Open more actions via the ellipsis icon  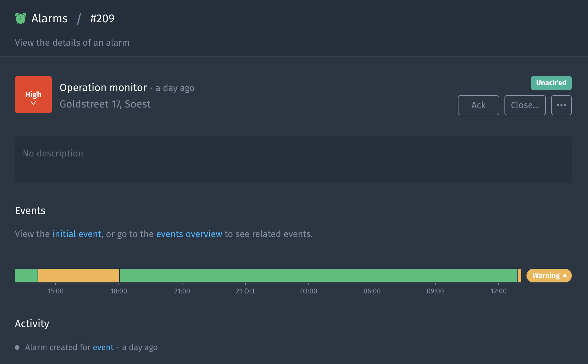coord(561,105)
